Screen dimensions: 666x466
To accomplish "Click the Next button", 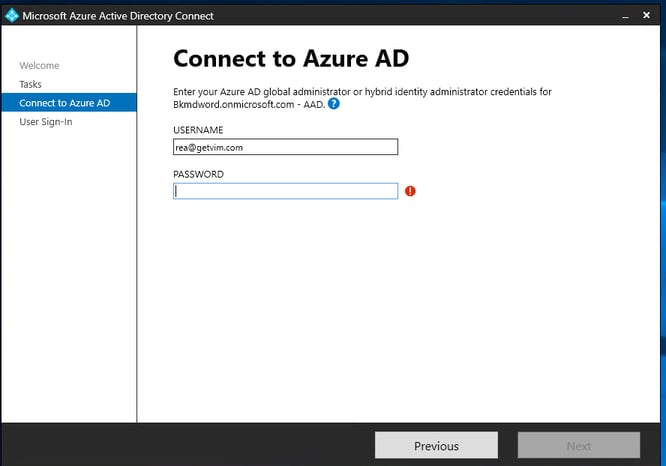I will point(578,446).
